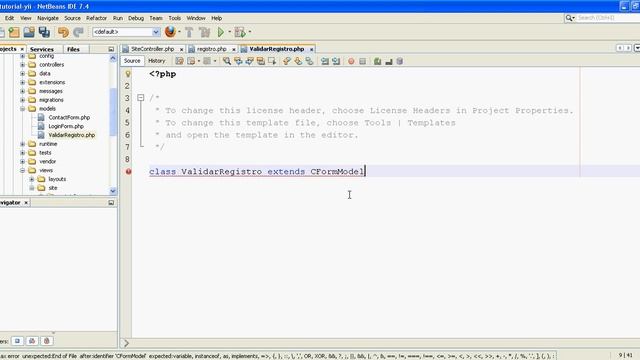Click the Clean and Build icon

pyautogui.click(x=204, y=32)
